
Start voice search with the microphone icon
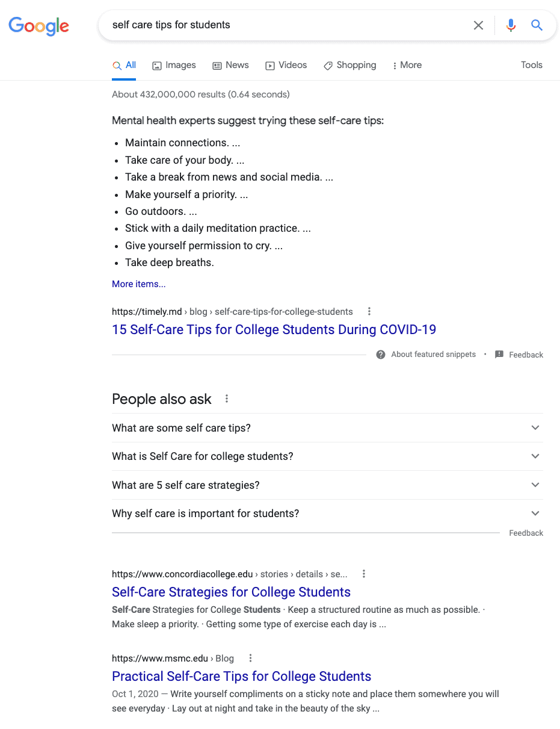511,25
